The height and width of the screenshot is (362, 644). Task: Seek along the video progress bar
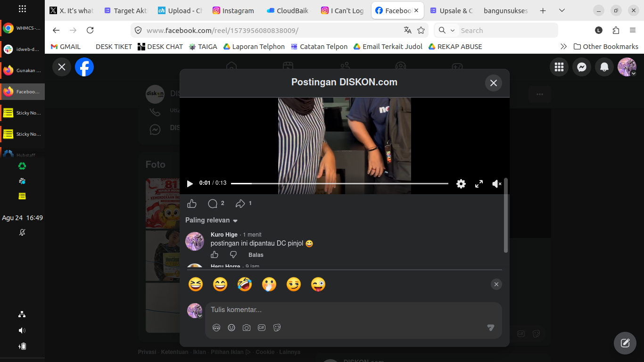pos(339,183)
